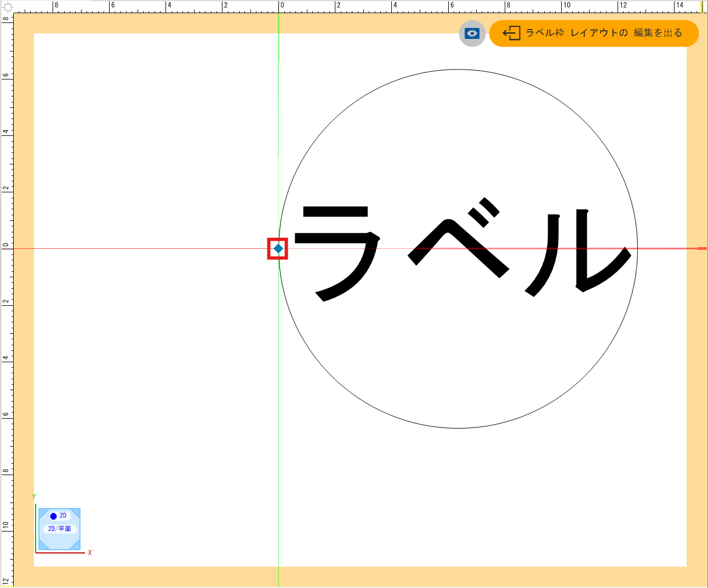Select the '2D/平面' view mode label

[60, 529]
